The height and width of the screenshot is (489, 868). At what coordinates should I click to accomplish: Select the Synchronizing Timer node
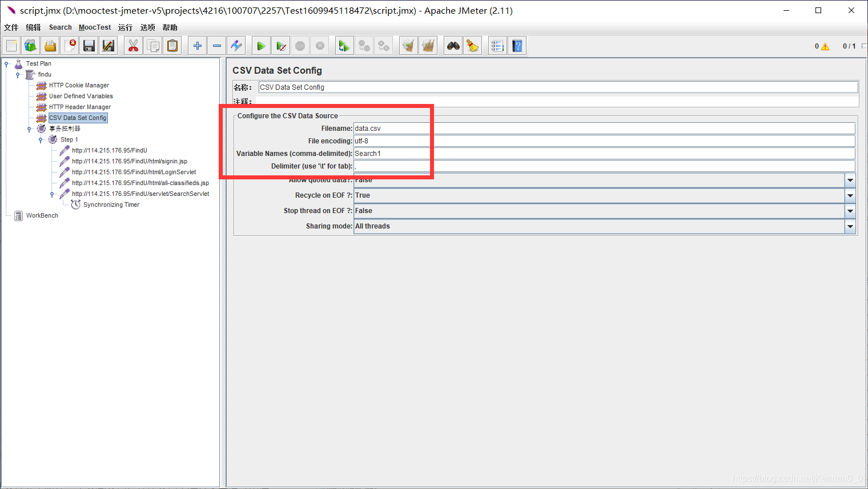point(111,205)
